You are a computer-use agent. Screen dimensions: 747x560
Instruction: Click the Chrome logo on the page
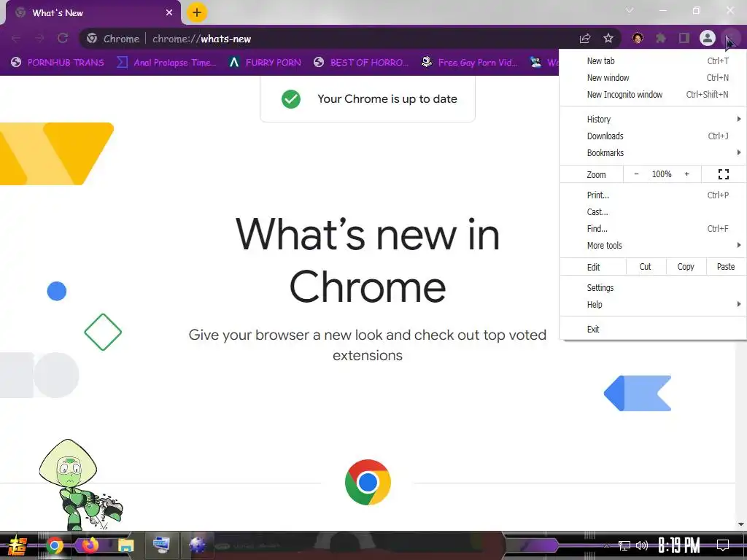point(368,482)
